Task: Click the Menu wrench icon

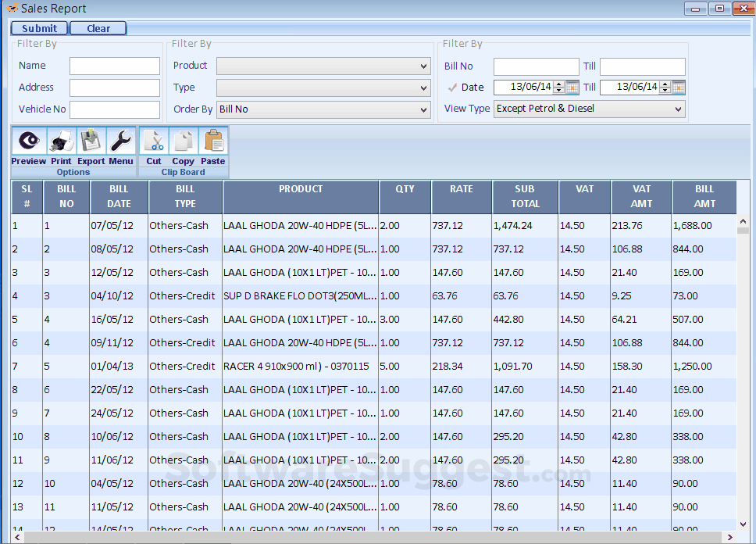Action: tap(120, 141)
